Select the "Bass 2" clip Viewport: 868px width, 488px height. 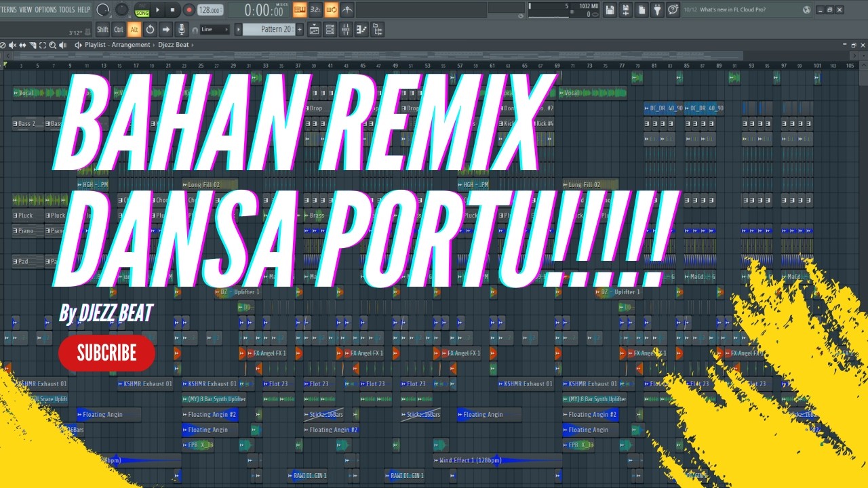click(x=27, y=124)
